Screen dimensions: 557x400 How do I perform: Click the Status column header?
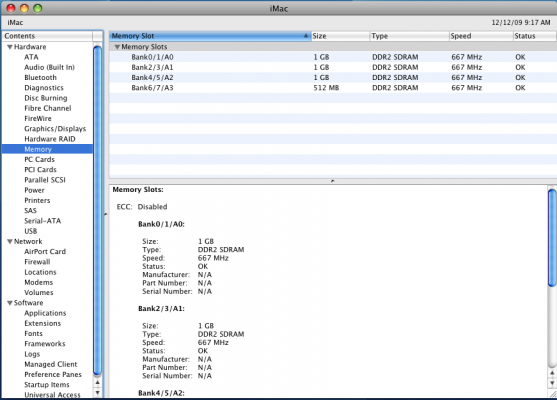(535, 36)
